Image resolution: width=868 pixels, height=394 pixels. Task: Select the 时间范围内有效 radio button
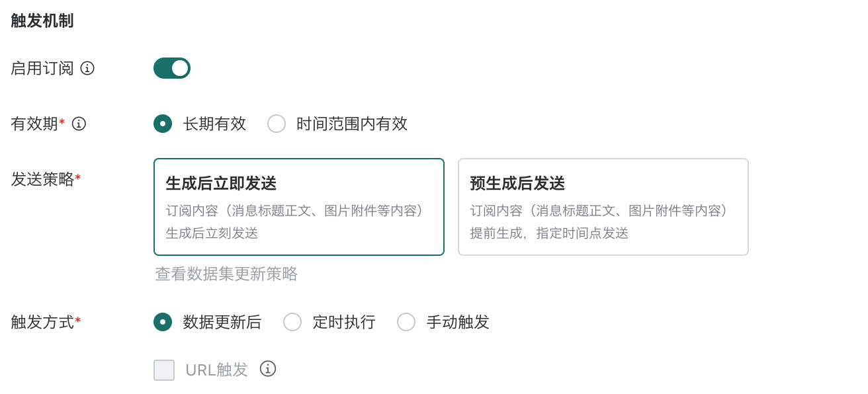point(277,124)
